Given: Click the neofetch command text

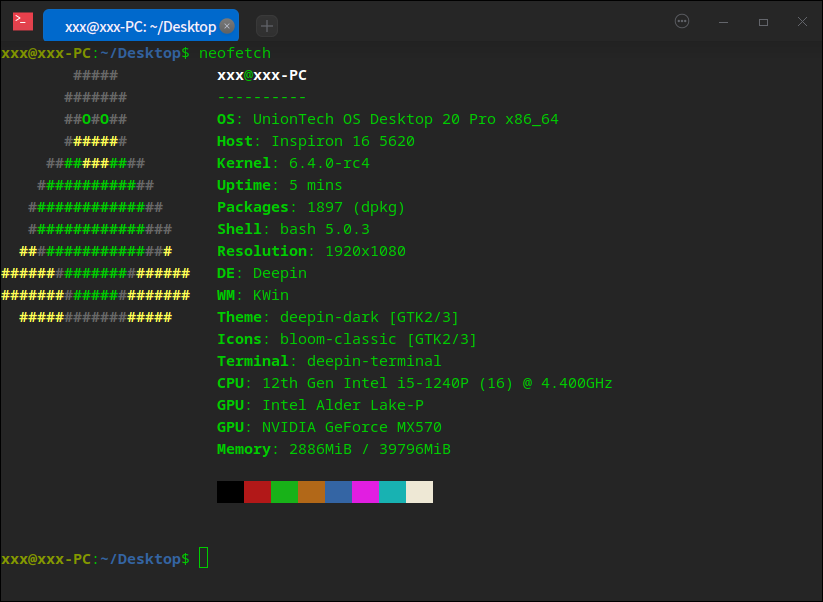Looking at the screenshot, I should coord(235,53).
